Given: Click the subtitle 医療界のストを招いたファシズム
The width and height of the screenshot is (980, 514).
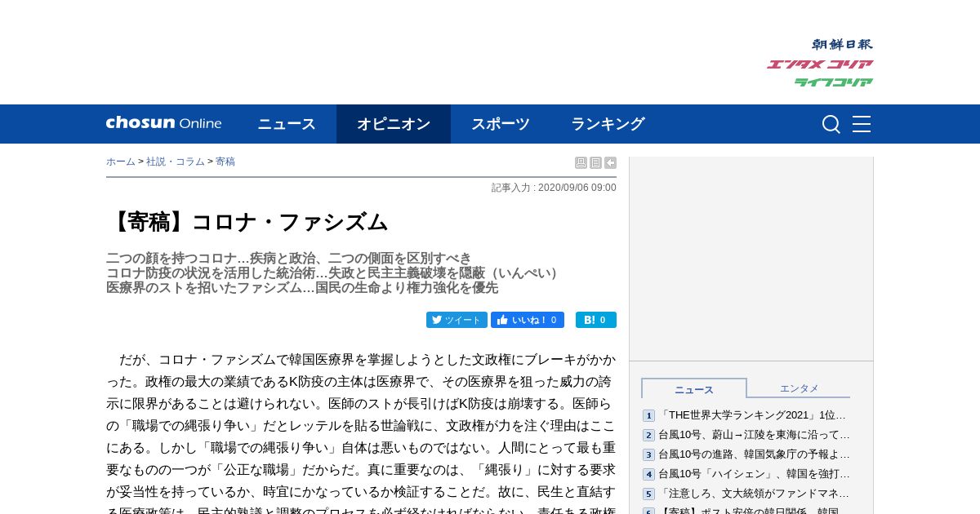Looking at the screenshot, I should click(302, 288).
